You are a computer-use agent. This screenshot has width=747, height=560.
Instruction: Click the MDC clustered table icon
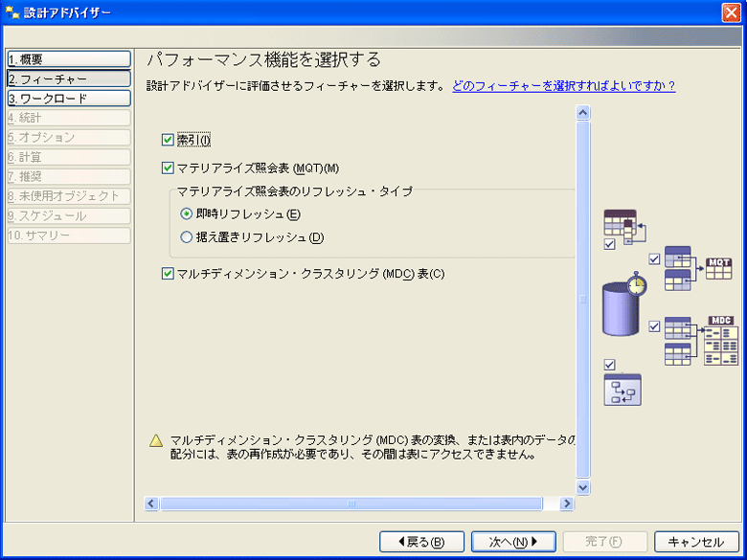721,340
